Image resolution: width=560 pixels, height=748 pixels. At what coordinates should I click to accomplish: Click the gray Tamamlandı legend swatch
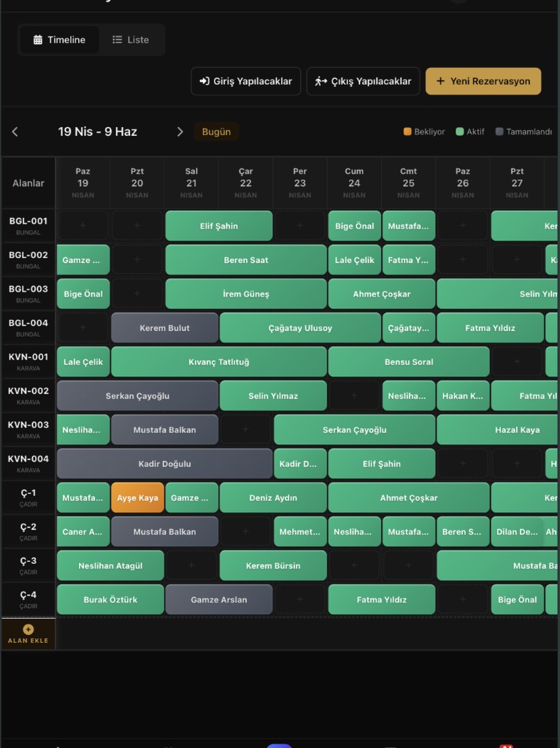point(499,131)
